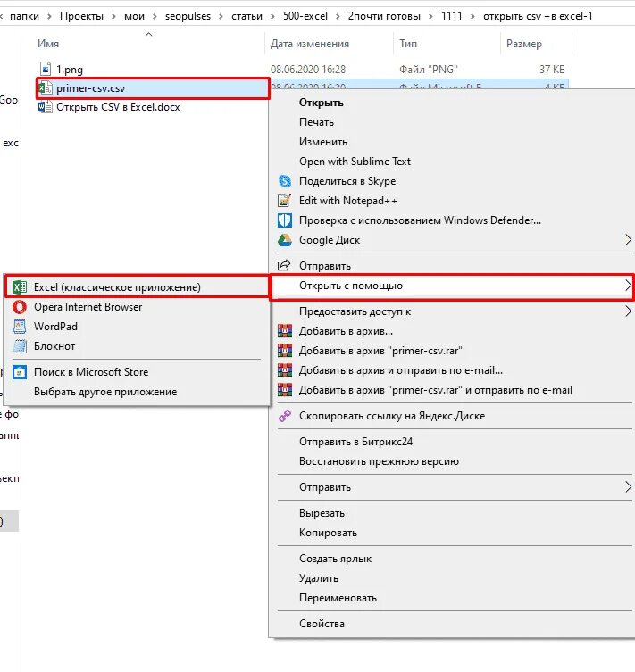Select the 1.png file name
Image resolution: width=635 pixels, height=672 pixels.
click(70, 70)
